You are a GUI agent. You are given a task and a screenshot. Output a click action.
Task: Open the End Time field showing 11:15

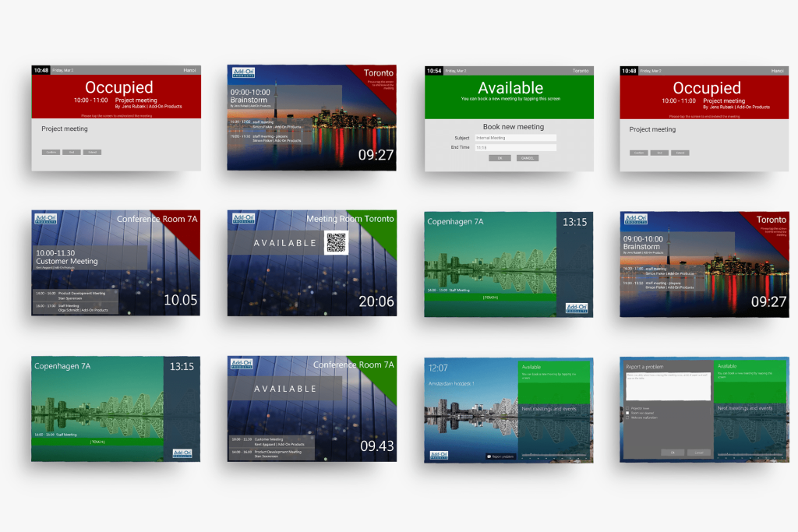(515, 147)
